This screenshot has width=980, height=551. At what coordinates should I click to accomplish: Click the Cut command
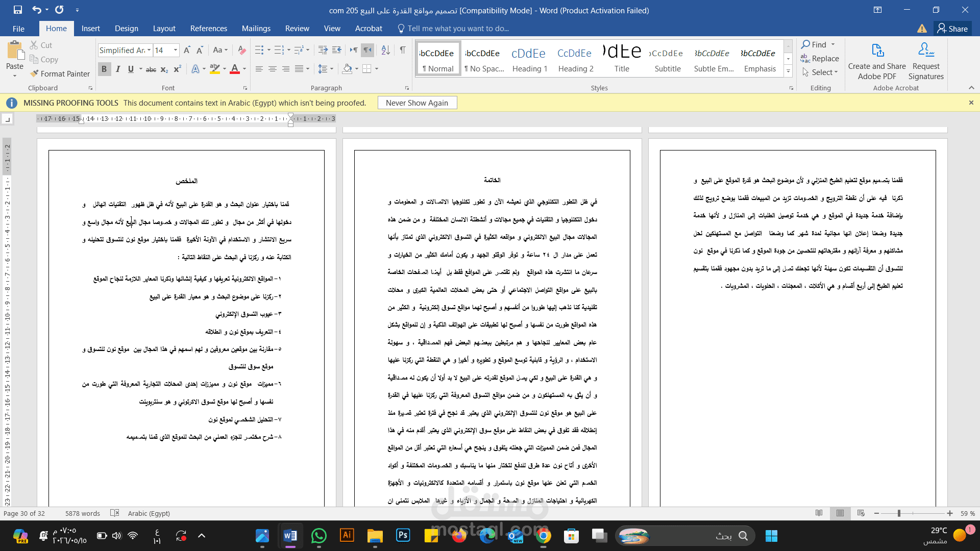point(41,45)
